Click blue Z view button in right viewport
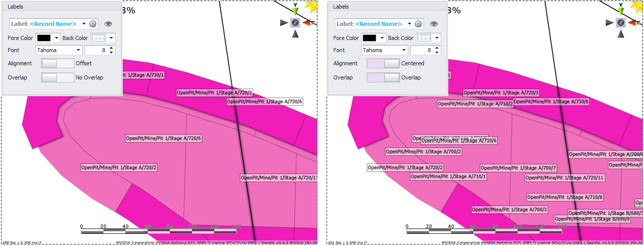644x246 pixels. pos(621,22)
